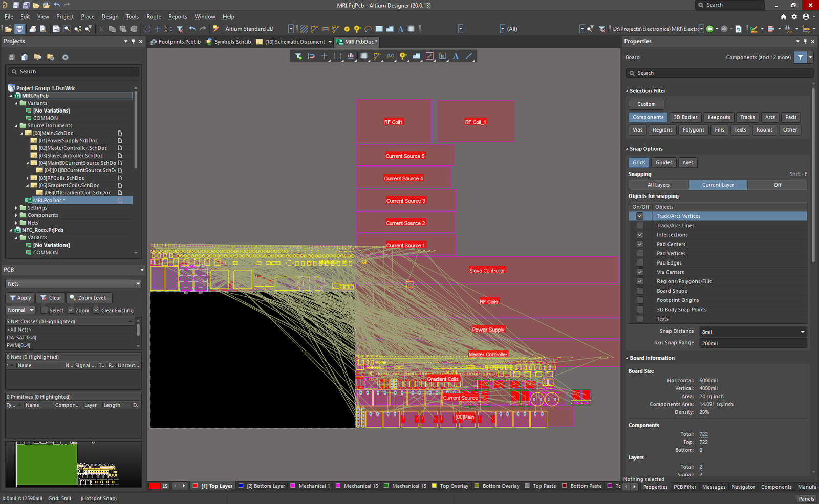Click the red current layer color swatch
Screen dimensions: 819x504
(x=155, y=486)
